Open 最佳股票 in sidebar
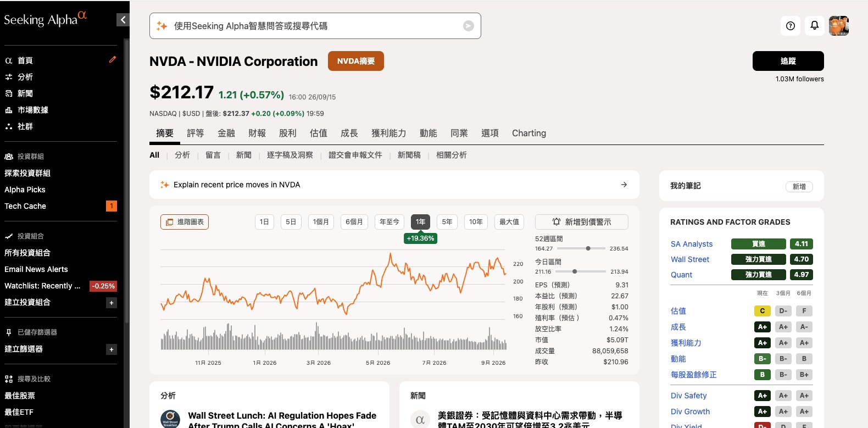The height and width of the screenshot is (428, 868). pos(20,396)
